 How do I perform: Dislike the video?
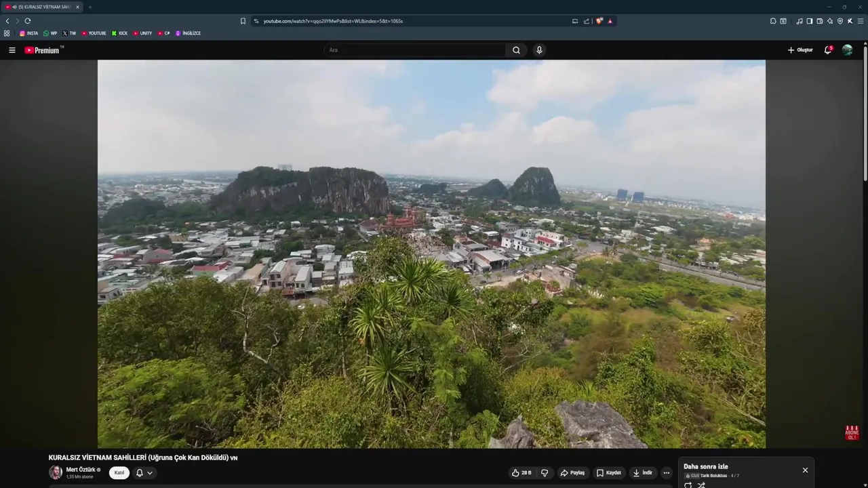(545, 473)
